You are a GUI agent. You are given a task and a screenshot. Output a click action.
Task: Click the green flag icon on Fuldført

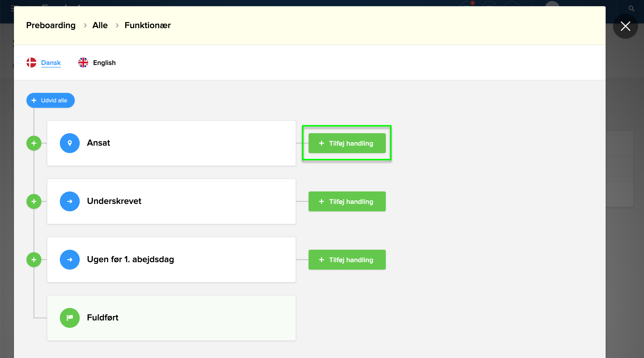[x=70, y=318]
